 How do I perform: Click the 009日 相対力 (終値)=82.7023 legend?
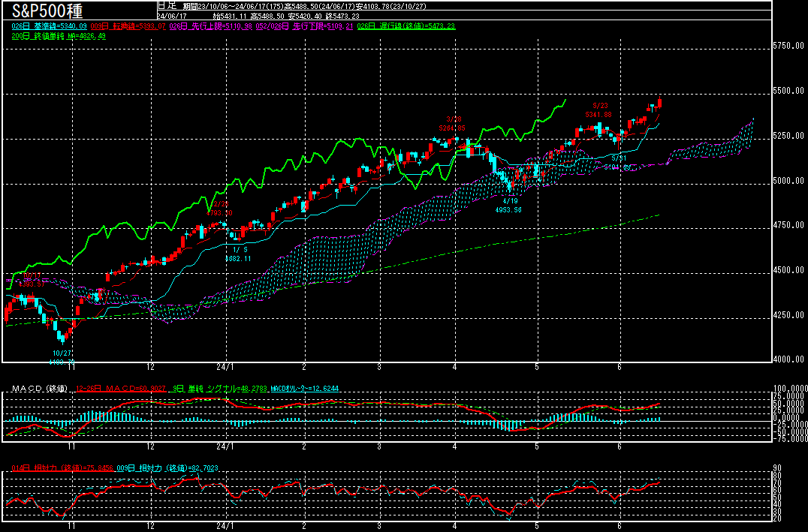[x=168, y=468]
